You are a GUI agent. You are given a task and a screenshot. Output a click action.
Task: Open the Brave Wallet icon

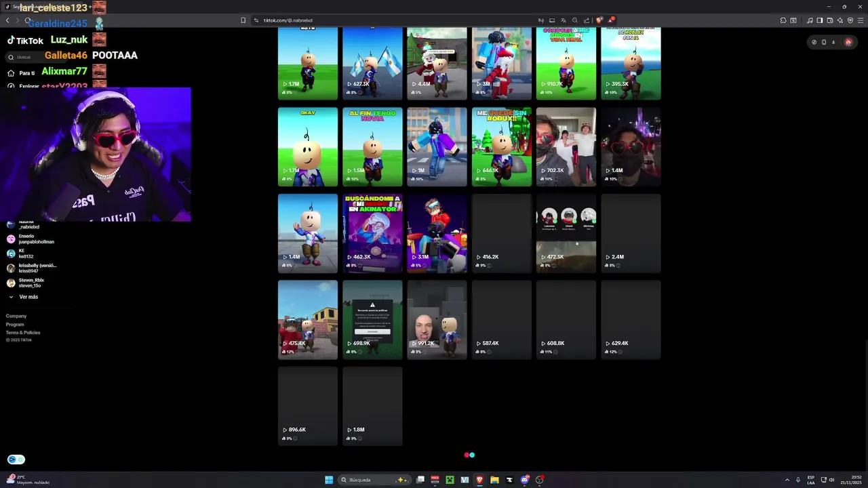[x=830, y=20]
